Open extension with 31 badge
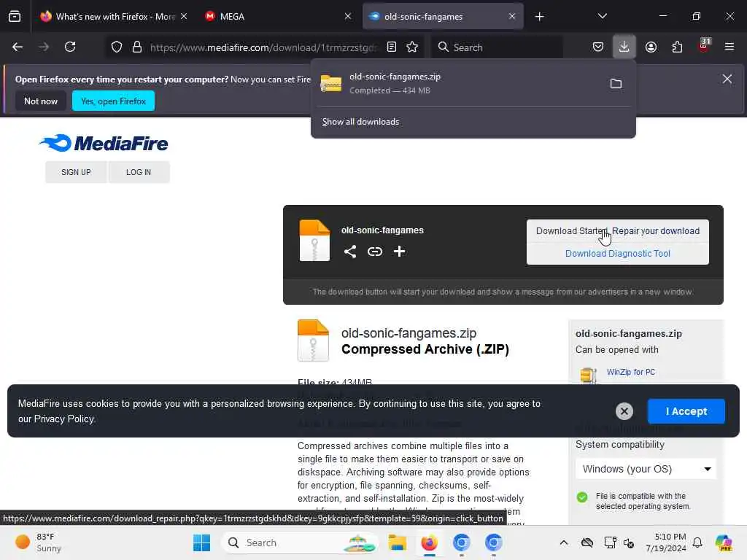This screenshot has width=747, height=560. (x=704, y=46)
